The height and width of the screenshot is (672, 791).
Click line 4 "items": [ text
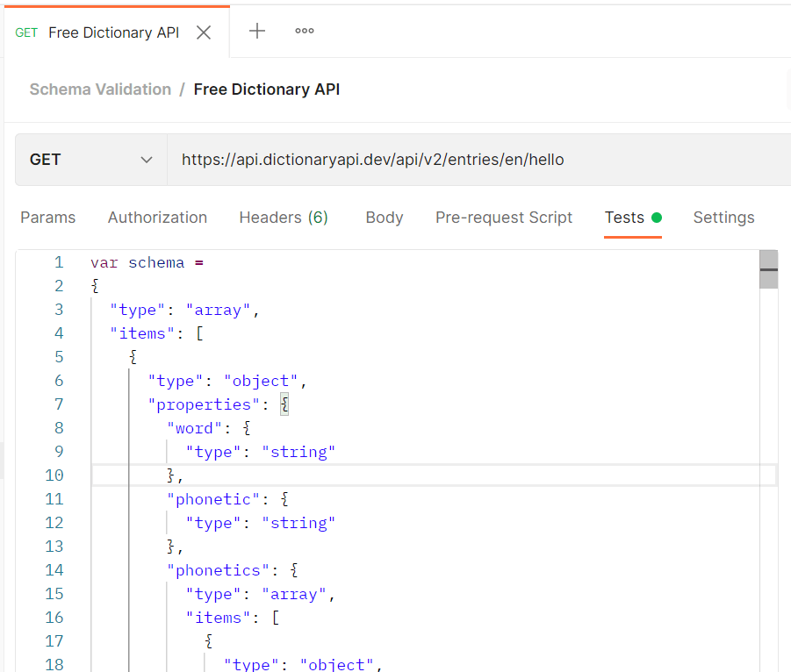tap(156, 333)
